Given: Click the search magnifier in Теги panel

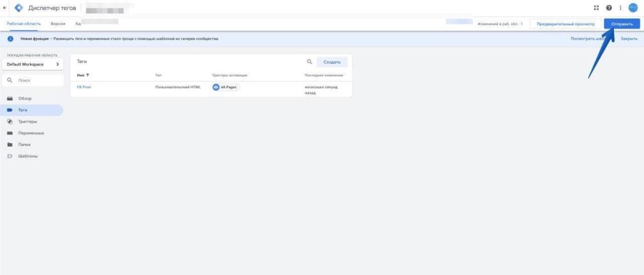Looking at the screenshot, I should point(309,62).
